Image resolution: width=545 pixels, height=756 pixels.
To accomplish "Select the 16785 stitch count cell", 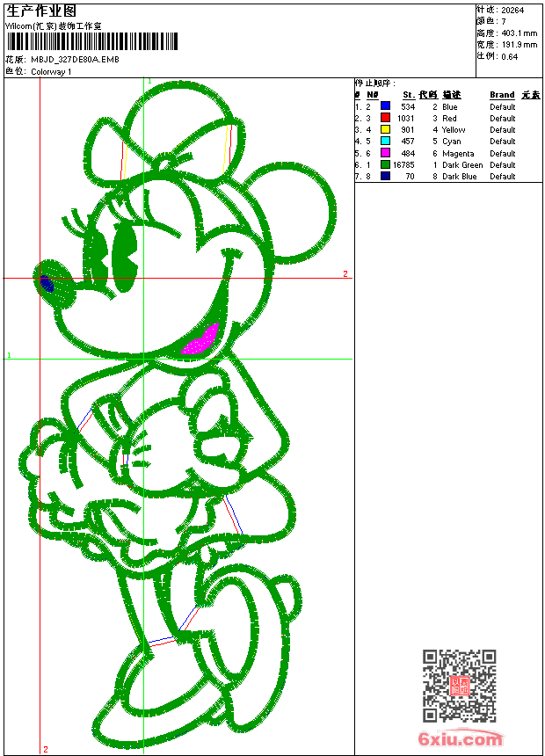I will point(403,165).
